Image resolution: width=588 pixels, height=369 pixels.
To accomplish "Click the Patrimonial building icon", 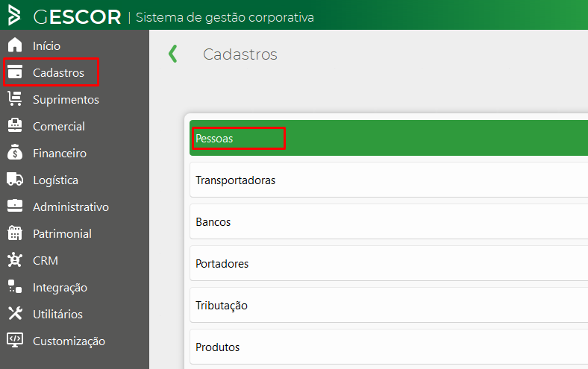I will tap(15, 233).
